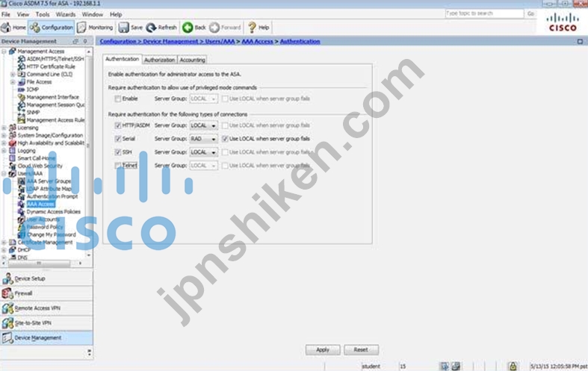588x371 pixels.
Task: Open Management Access Rules node
Action: point(55,120)
